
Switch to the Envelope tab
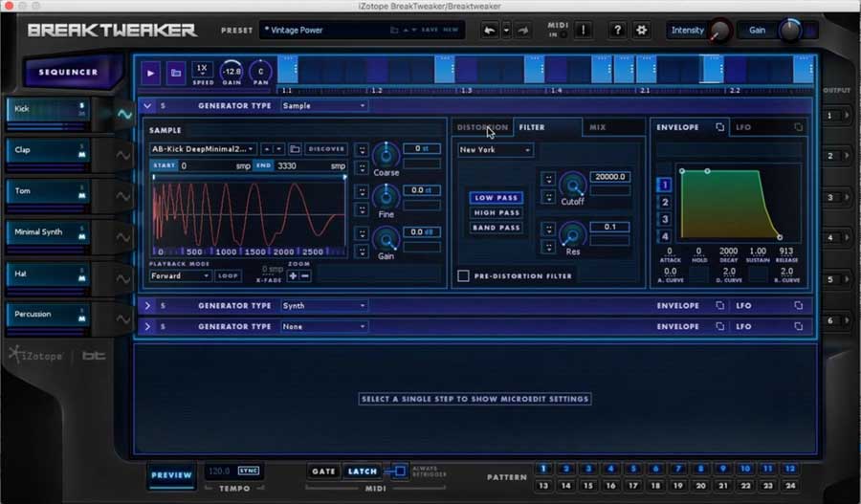(677, 127)
